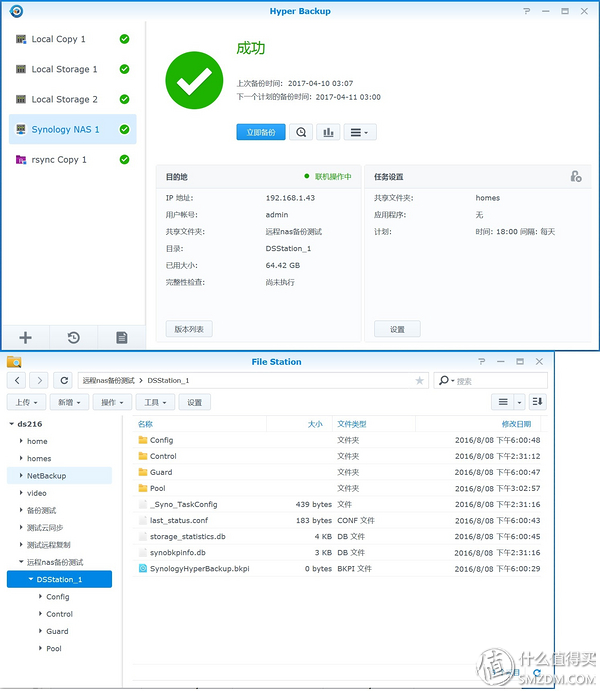Select the Synology NAS 1 task

73,129
